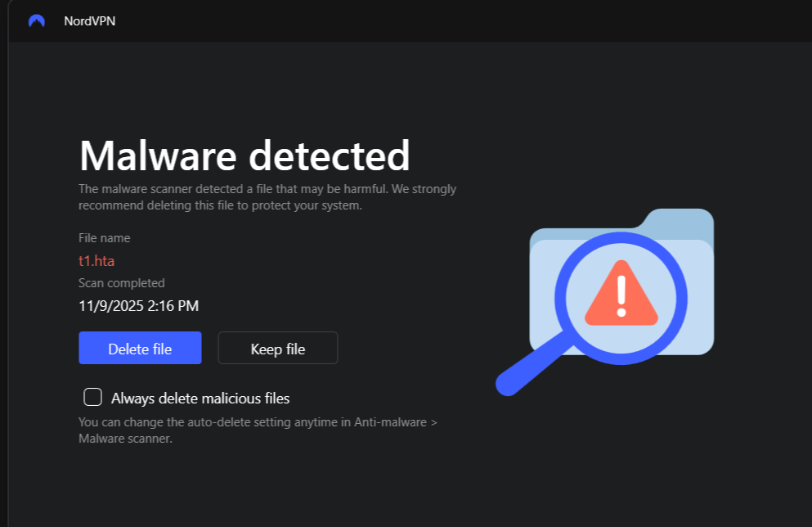812x527 pixels.
Task: Click the NordVPN logo icon
Action: (x=36, y=21)
